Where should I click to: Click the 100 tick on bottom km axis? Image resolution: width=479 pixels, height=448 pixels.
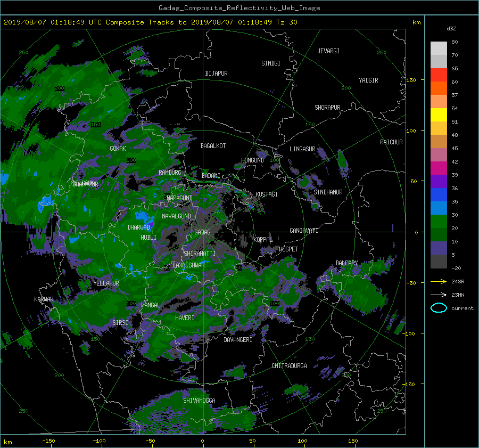point(302,441)
